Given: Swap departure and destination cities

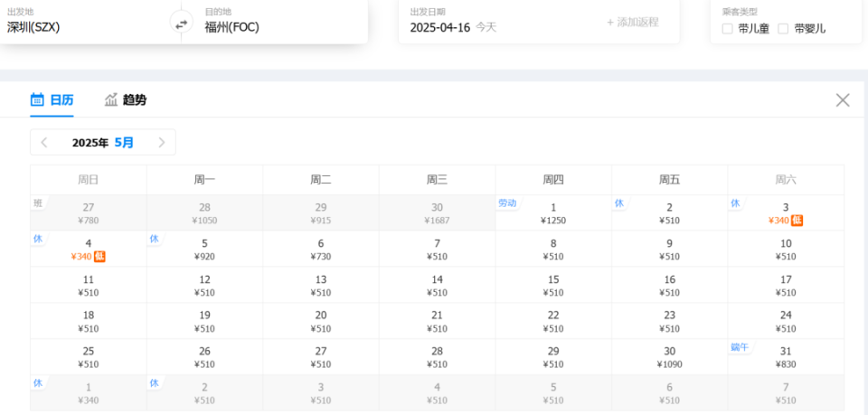Looking at the screenshot, I should pos(182,24).
